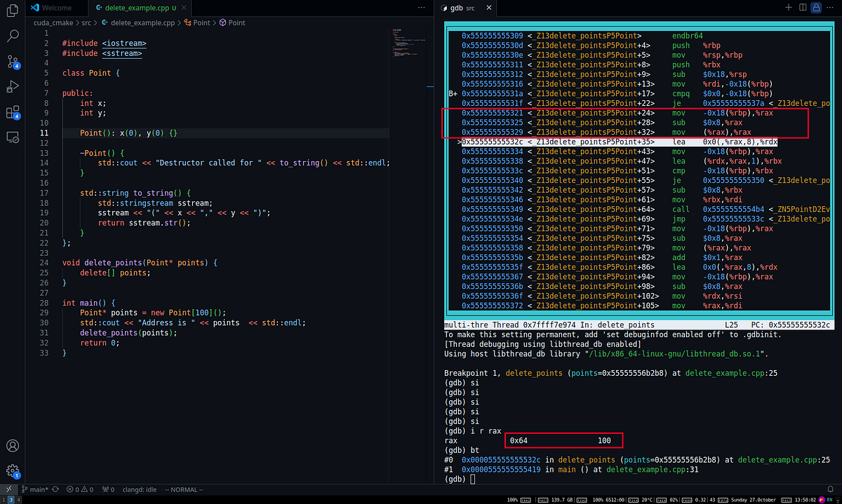The width and height of the screenshot is (842, 504).
Task: Open the main* branch picker
Action: [34, 489]
